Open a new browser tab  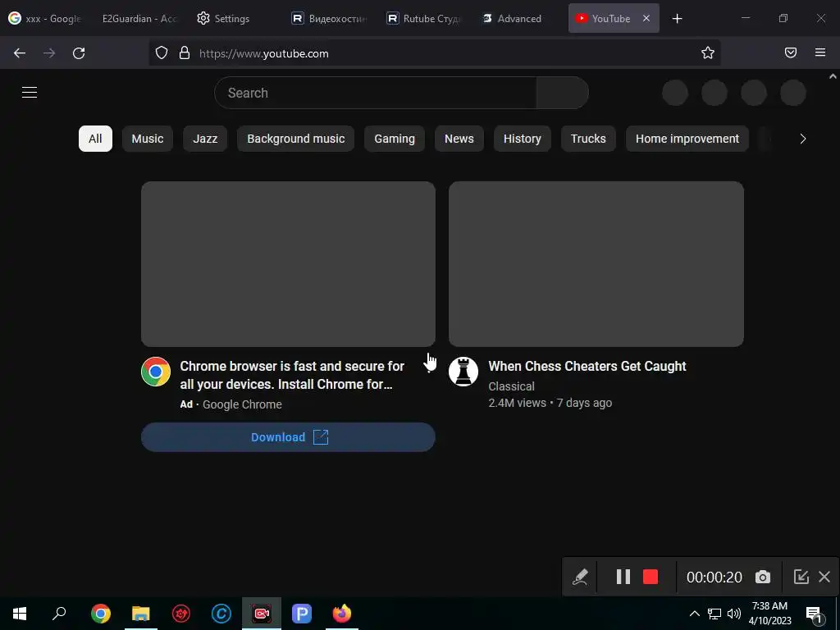(x=677, y=19)
